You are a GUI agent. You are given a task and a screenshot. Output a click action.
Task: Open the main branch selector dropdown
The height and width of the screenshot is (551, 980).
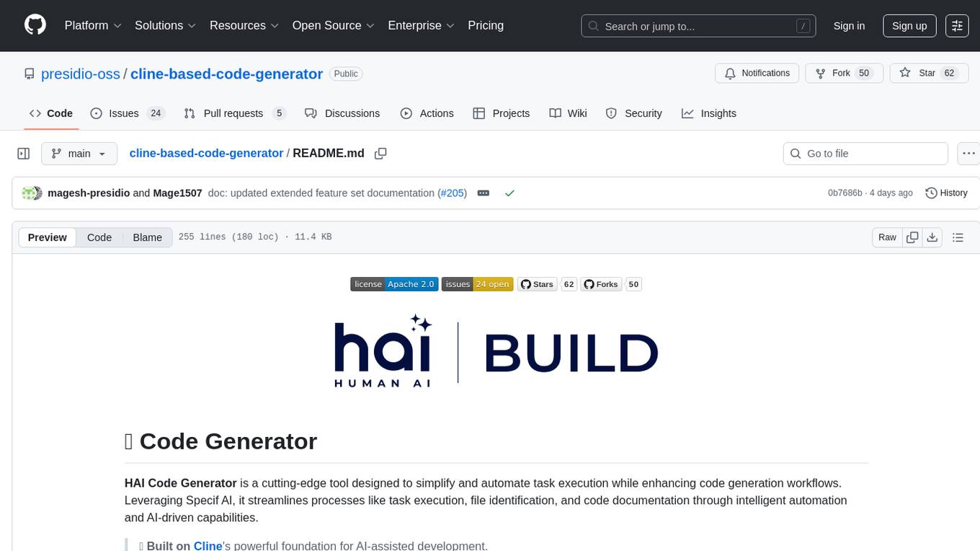(79, 154)
